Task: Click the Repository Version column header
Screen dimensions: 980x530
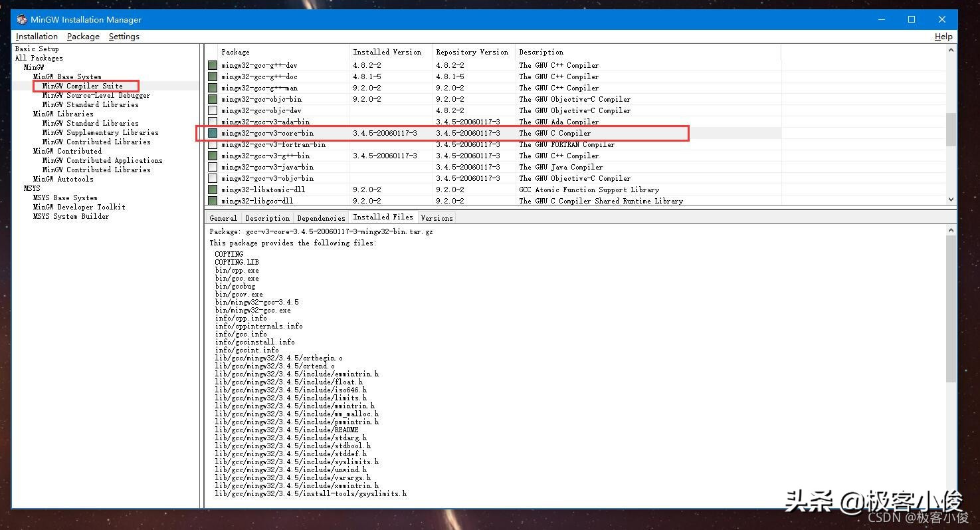Action: [x=472, y=52]
